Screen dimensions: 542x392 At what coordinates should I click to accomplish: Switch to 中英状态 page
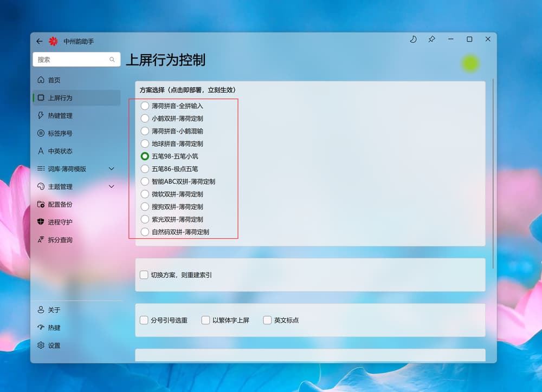(x=60, y=151)
